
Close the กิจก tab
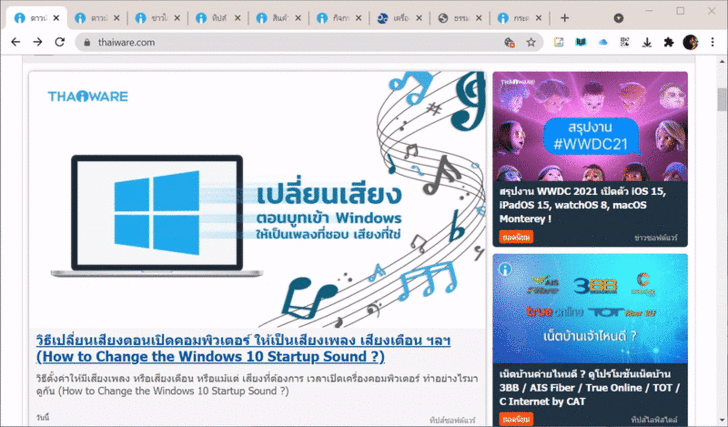[358, 18]
